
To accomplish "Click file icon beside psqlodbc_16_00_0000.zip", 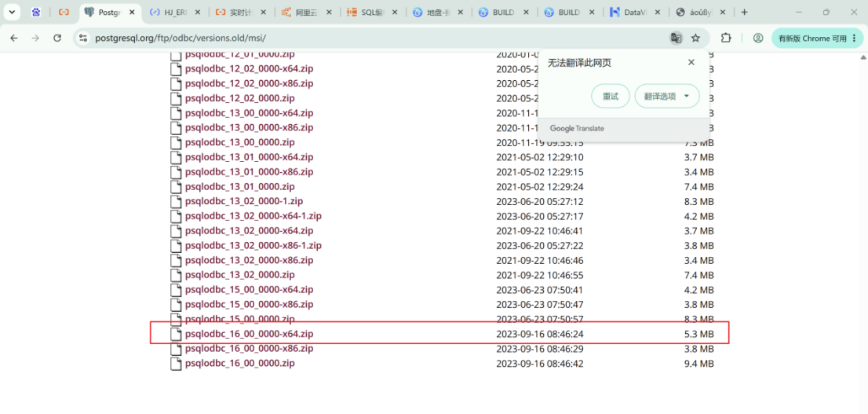I will coord(176,365).
